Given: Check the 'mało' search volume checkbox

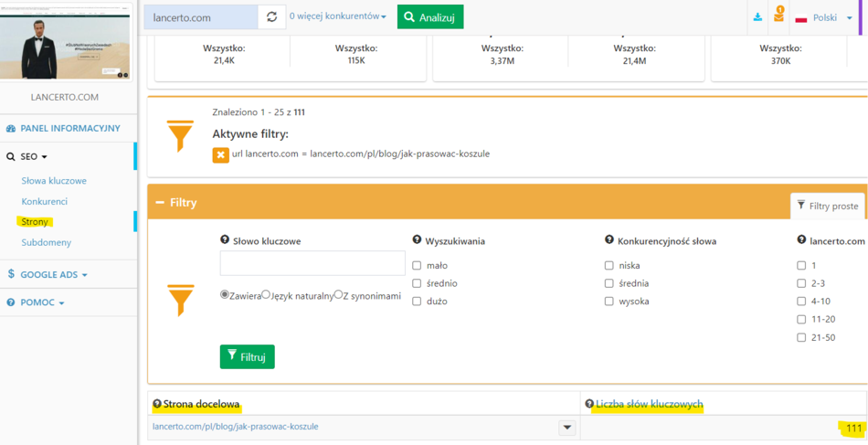Looking at the screenshot, I should tap(417, 266).
